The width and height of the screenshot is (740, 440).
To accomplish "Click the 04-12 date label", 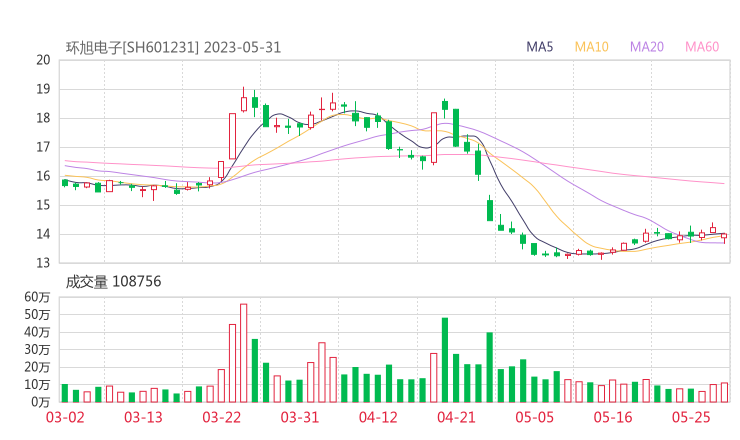I will (x=378, y=417).
